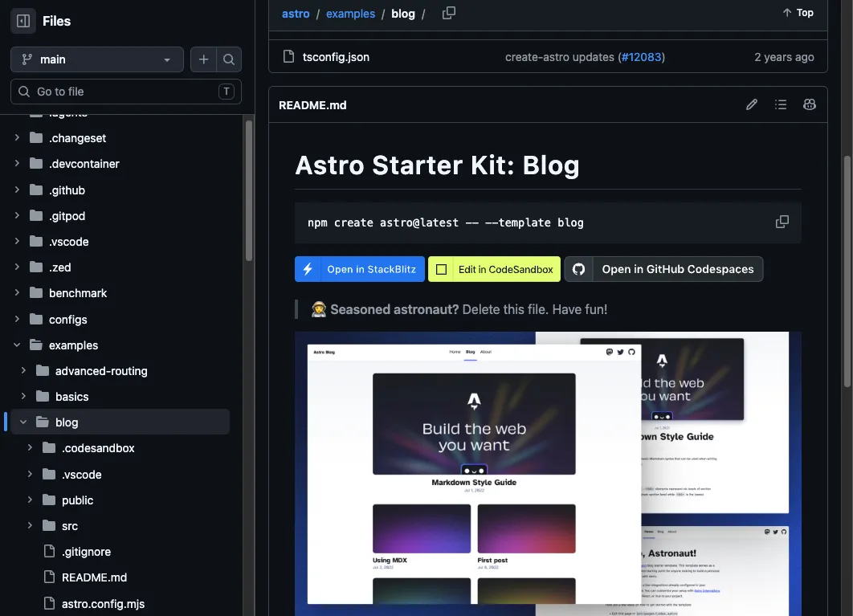The height and width of the screenshot is (616, 853).
Task: Focus the Go to file search field
Action: (x=125, y=92)
